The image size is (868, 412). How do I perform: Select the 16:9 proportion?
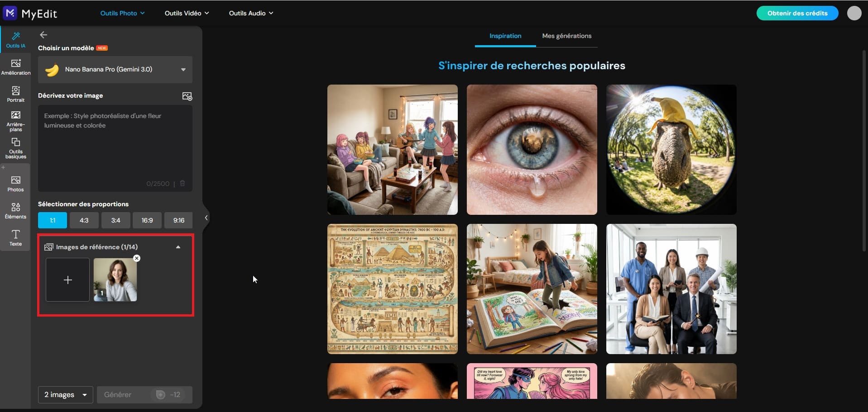(x=147, y=220)
